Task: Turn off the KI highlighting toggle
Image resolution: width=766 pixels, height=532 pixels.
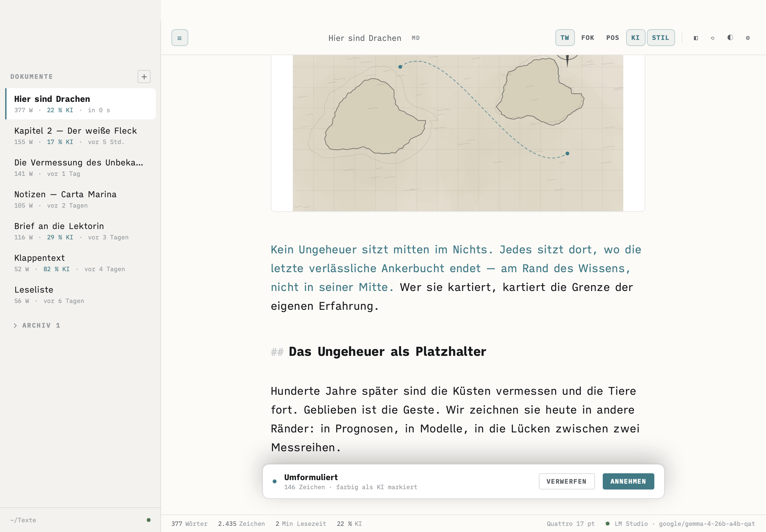Action: (635, 38)
